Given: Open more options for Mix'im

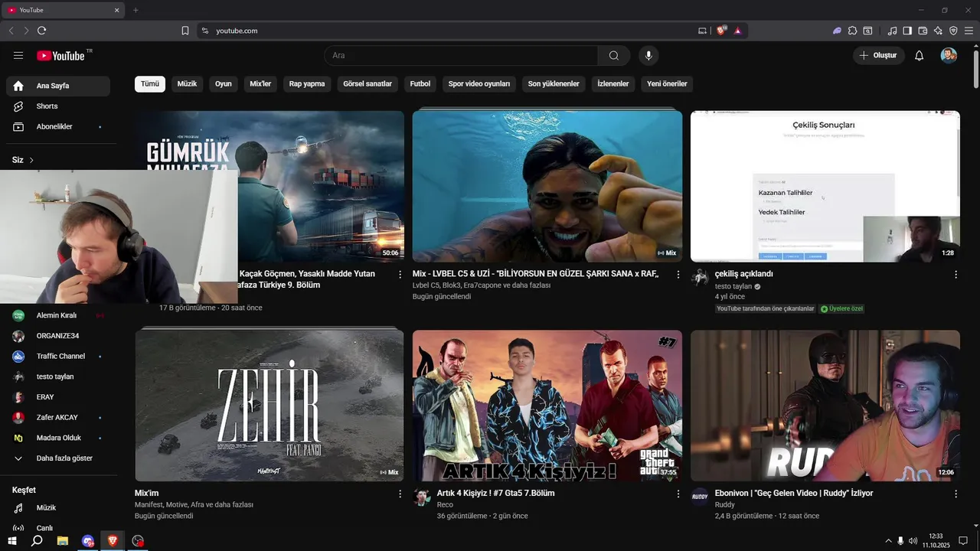Looking at the screenshot, I should click(400, 494).
